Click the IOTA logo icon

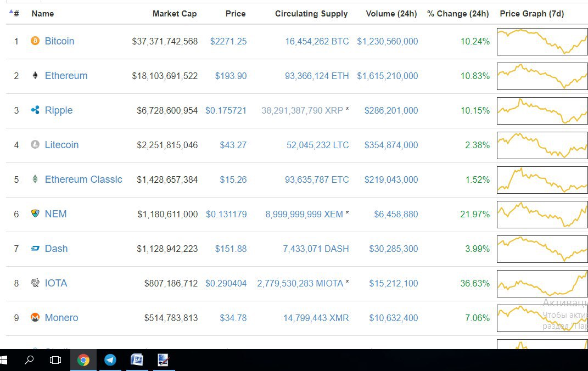pyautogui.click(x=35, y=283)
